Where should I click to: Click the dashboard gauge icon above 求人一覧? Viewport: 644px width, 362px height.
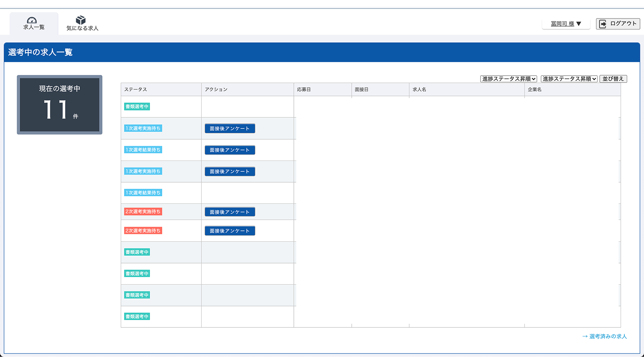32,20
